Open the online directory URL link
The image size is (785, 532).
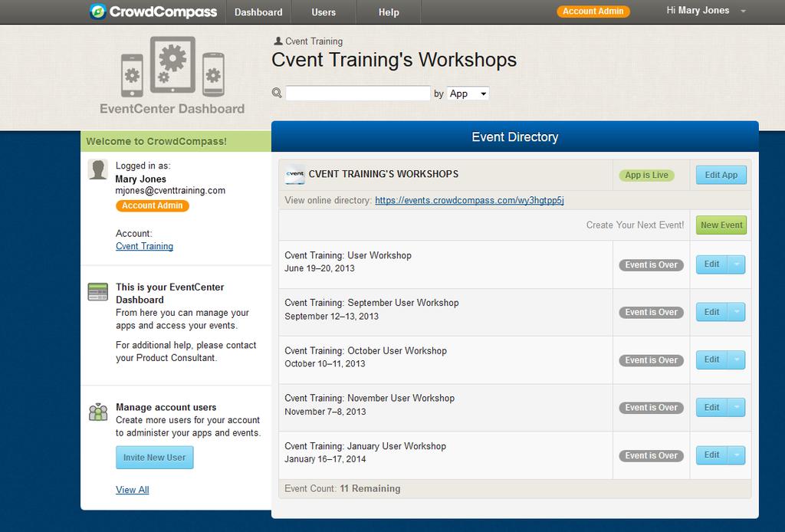pyautogui.click(x=469, y=200)
